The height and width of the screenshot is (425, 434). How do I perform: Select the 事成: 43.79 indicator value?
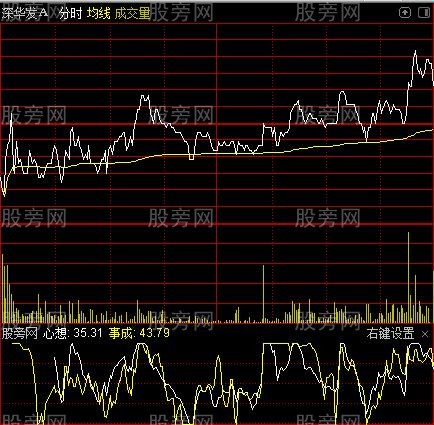point(139,333)
